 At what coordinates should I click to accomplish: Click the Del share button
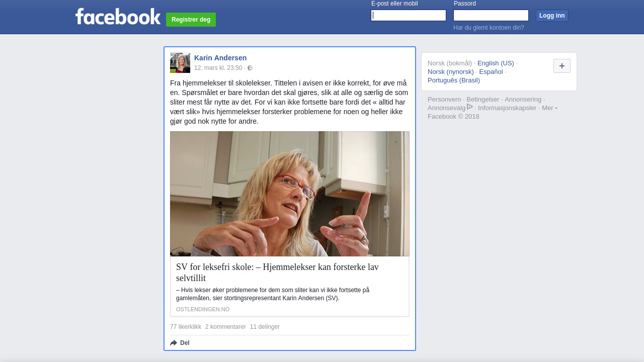[x=180, y=343]
